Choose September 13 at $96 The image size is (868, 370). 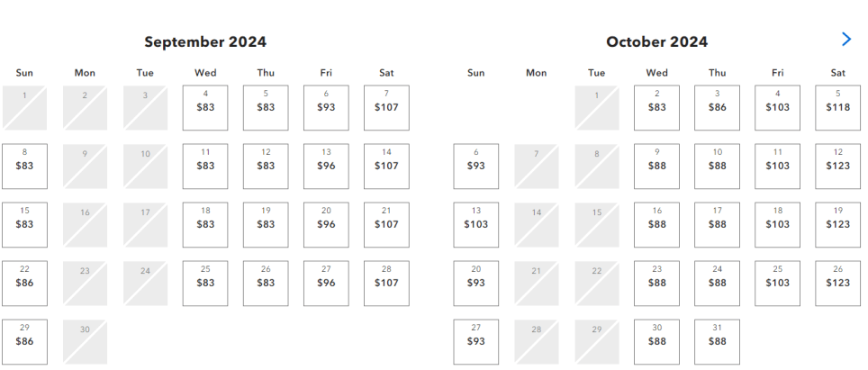point(326,167)
